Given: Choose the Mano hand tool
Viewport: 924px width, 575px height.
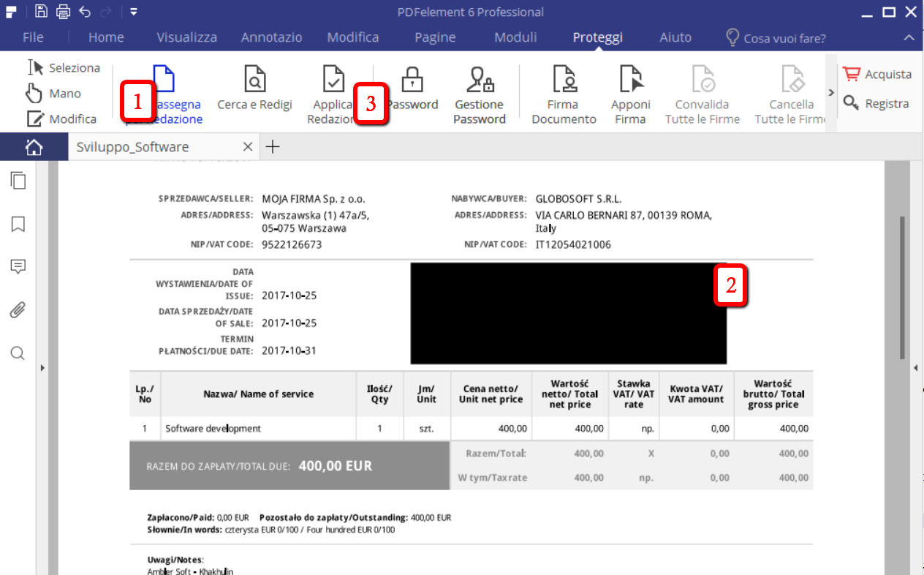Looking at the screenshot, I should pos(53,93).
